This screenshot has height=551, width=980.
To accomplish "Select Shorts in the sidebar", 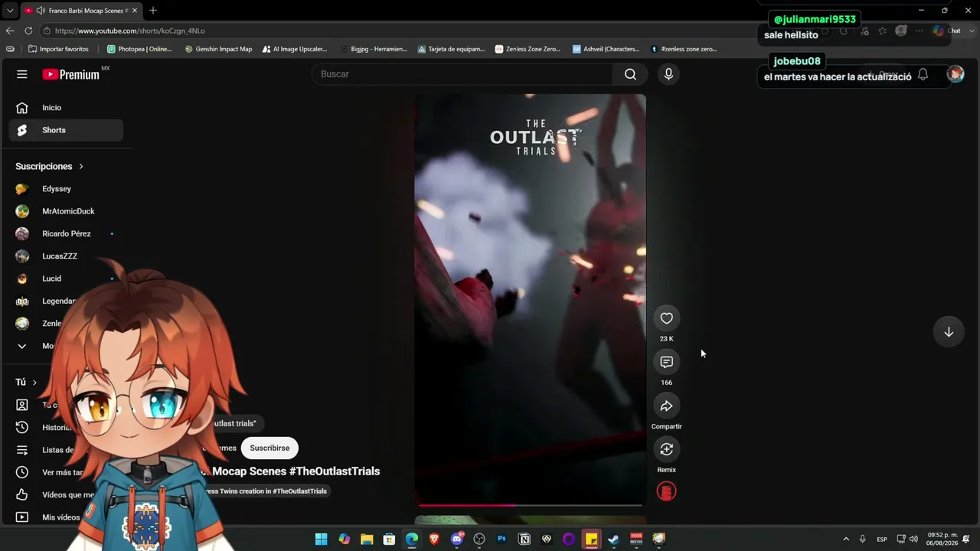I will [66, 130].
